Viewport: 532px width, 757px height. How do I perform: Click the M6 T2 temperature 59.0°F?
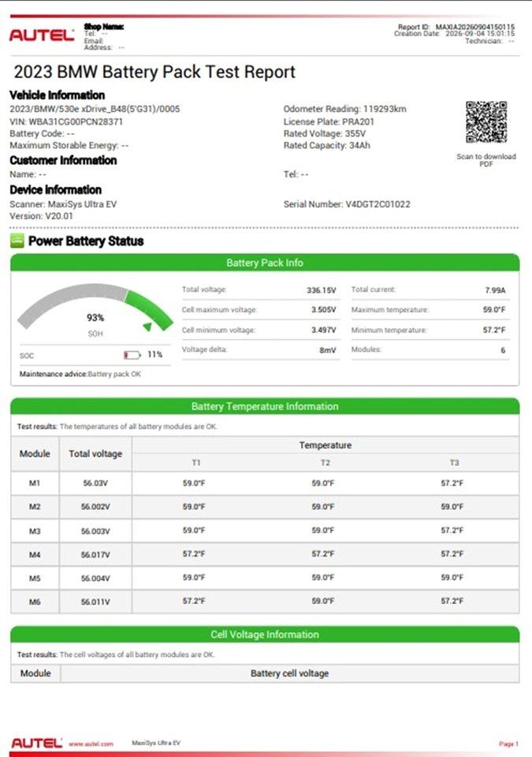(x=323, y=601)
